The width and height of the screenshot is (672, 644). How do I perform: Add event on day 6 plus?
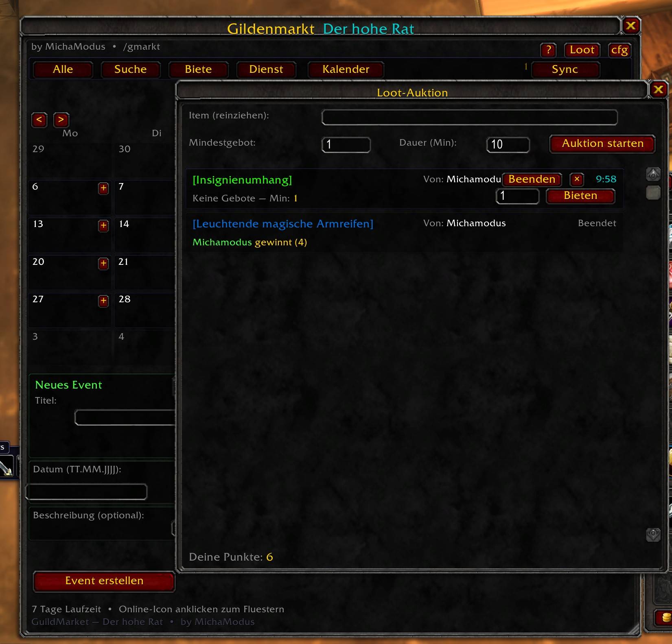[103, 188]
